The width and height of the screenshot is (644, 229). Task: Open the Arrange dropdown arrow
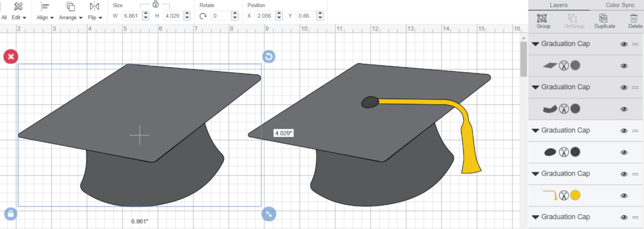tap(80, 18)
